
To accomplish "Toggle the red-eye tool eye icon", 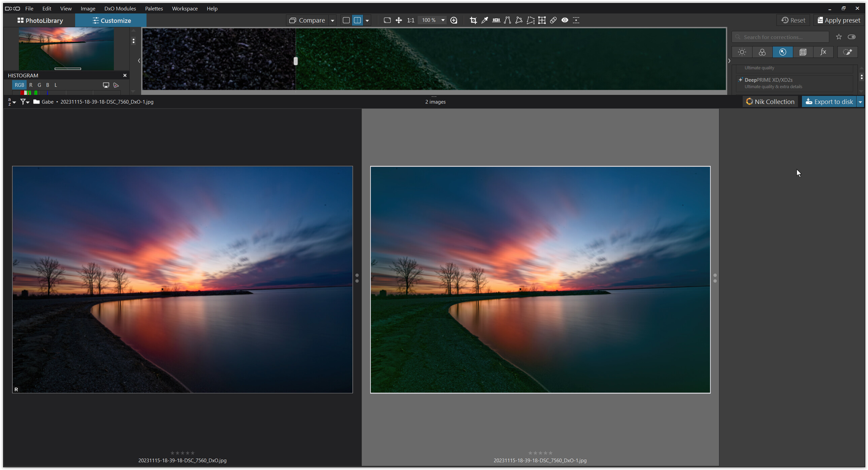I will (x=565, y=20).
